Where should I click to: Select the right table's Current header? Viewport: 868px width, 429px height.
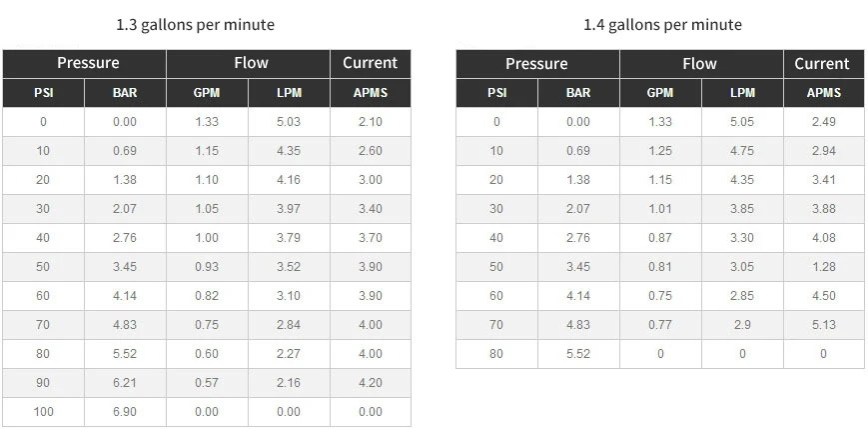[x=821, y=64]
